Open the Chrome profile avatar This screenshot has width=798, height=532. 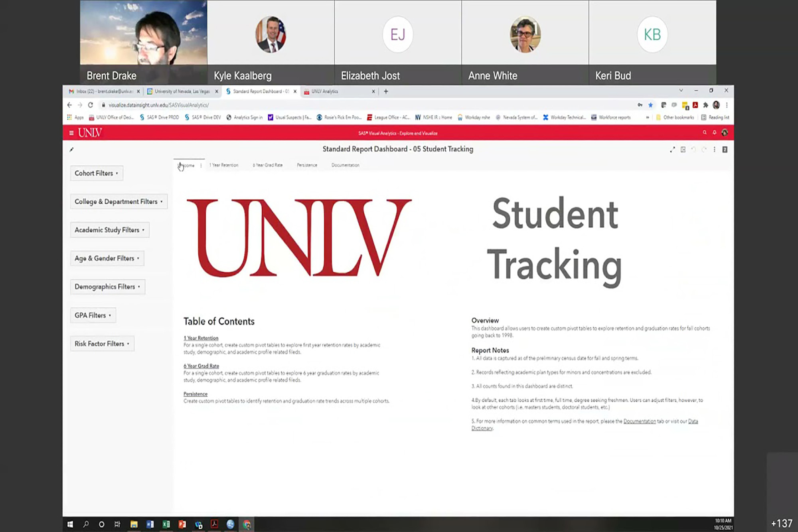tap(716, 105)
